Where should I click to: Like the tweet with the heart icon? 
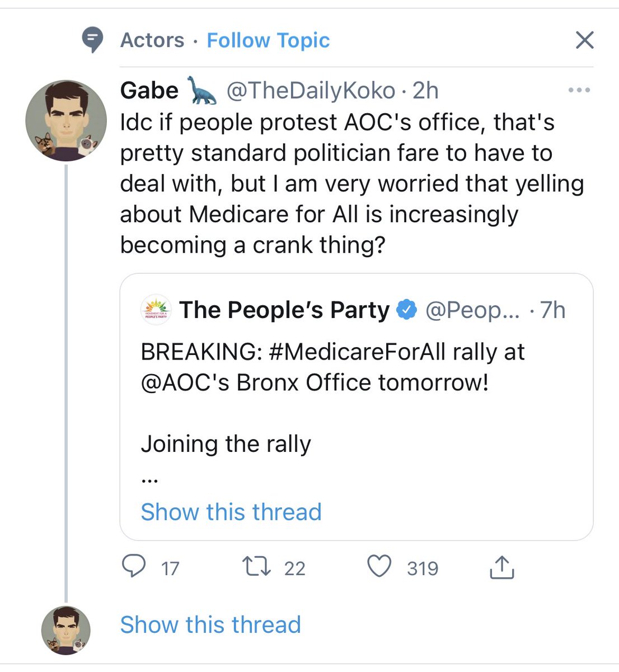click(x=379, y=567)
